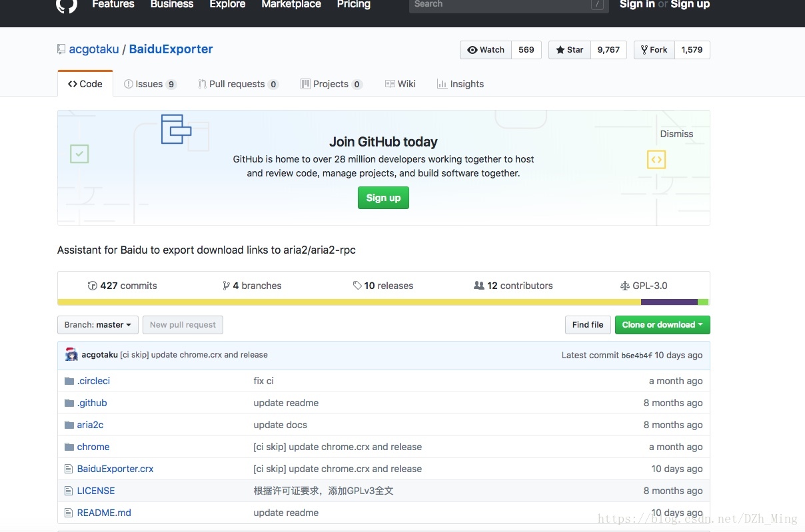Click the yellow language bar segment
This screenshot has width=805, height=532.
[349, 302]
